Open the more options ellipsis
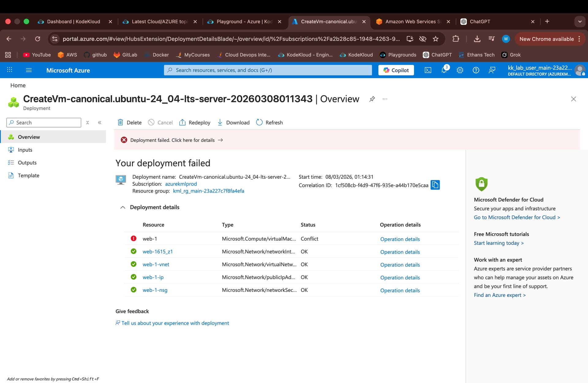The width and height of the screenshot is (588, 383). pyautogui.click(x=385, y=99)
